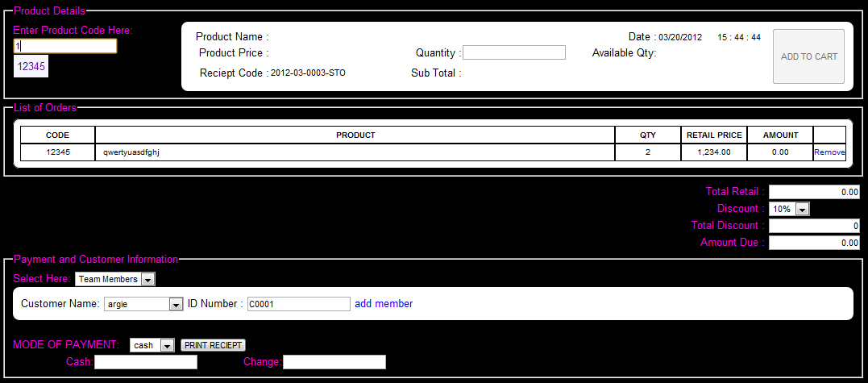Screen dimensions: 868x383
Task: Click the time display 15 : 44 : 44
Action: pyautogui.click(x=739, y=38)
